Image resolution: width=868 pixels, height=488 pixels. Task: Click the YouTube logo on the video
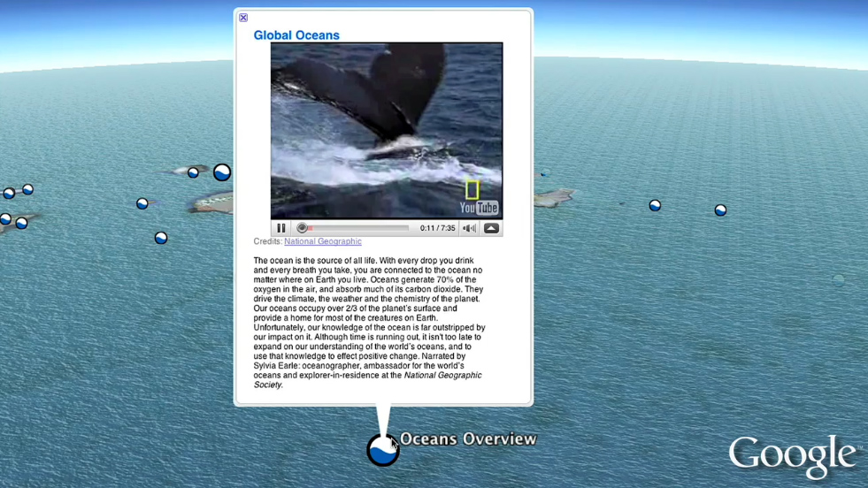tap(479, 208)
